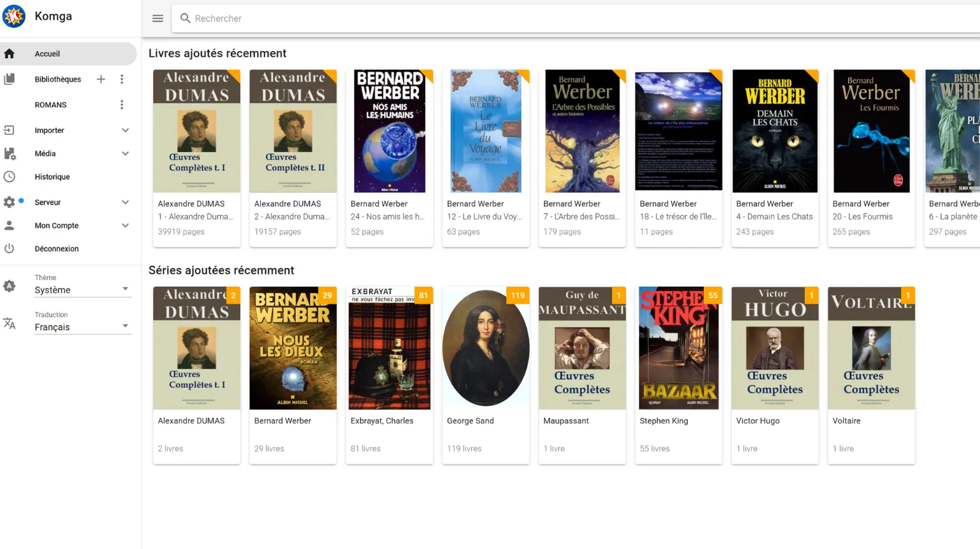Click the Déconnexion power icon
This screenshot has width=980, height=549.
(9, 249)
